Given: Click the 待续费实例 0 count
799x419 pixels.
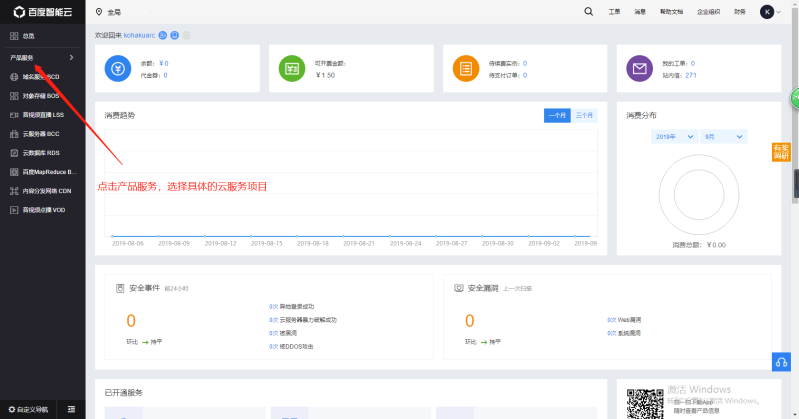Looking at the screenshot, I should click(525, 64).
